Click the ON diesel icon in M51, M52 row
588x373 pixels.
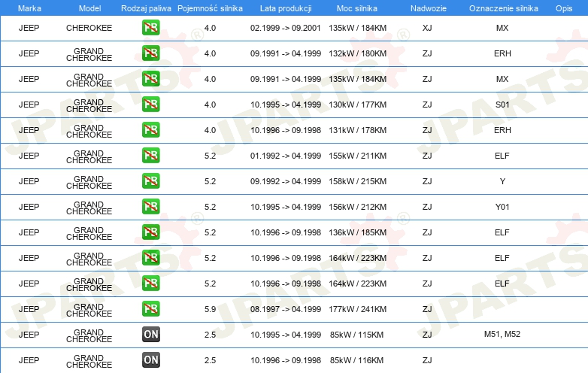point(150,335)
